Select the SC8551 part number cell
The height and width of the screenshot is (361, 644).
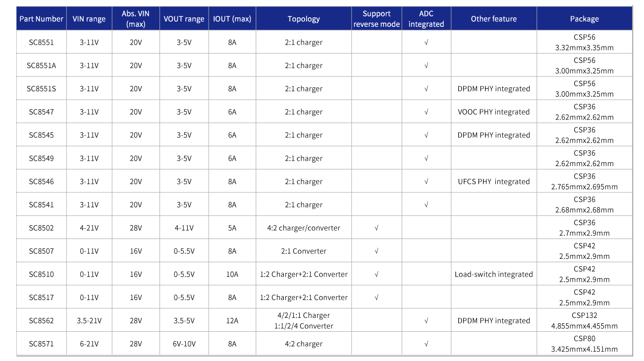[41, 43]
